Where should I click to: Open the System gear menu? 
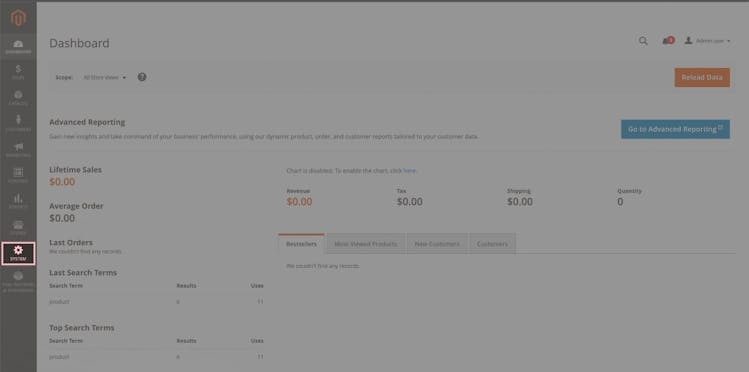(x=18, y=253)
